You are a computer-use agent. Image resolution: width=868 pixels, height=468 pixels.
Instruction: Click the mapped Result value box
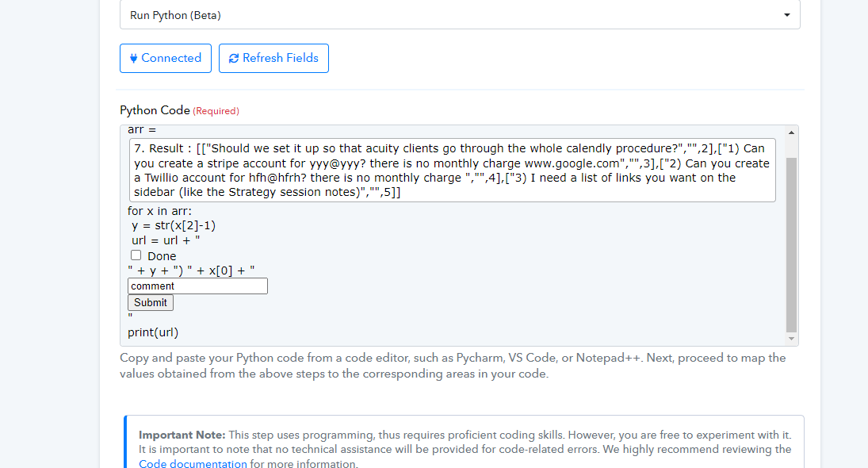click(x=453, y=170)
